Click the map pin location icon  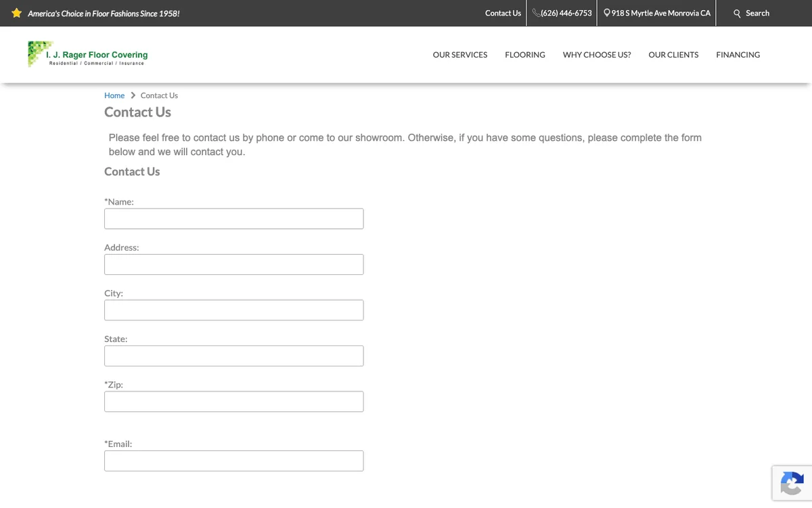click(607, 13)
